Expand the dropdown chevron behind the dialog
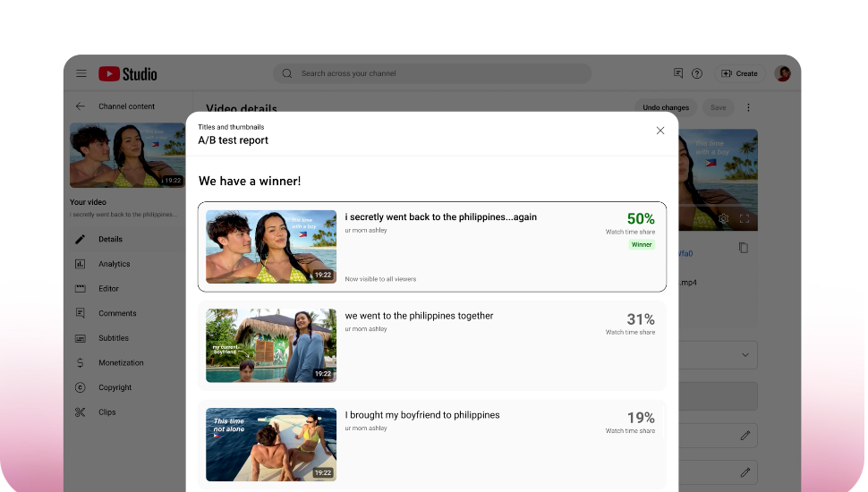The image size is (868, 492). (x=745, y=355)
